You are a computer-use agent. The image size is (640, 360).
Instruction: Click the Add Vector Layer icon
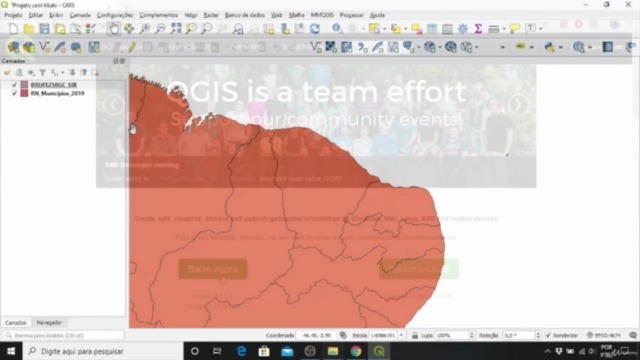[x=316, y=47]
